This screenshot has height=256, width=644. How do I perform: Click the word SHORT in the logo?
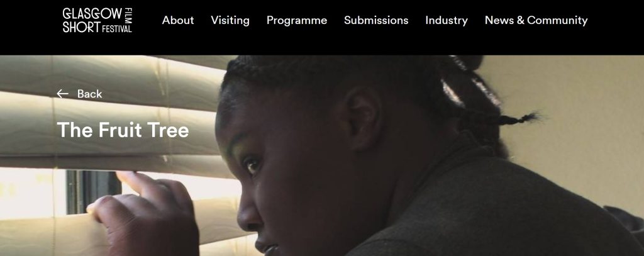click(81, 27)
